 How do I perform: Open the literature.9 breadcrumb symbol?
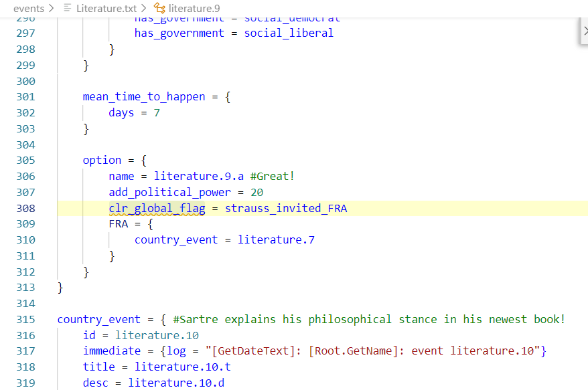coord(194,8)
